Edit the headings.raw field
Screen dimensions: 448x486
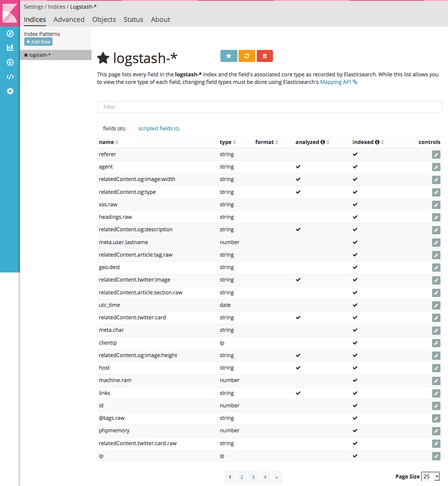pos(436,217)
